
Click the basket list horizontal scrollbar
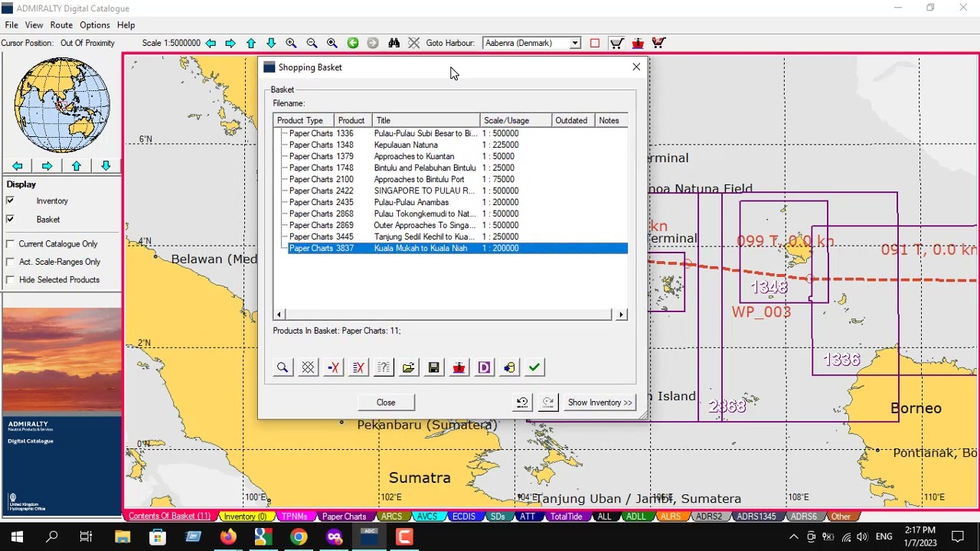click(x=450, y=315)
